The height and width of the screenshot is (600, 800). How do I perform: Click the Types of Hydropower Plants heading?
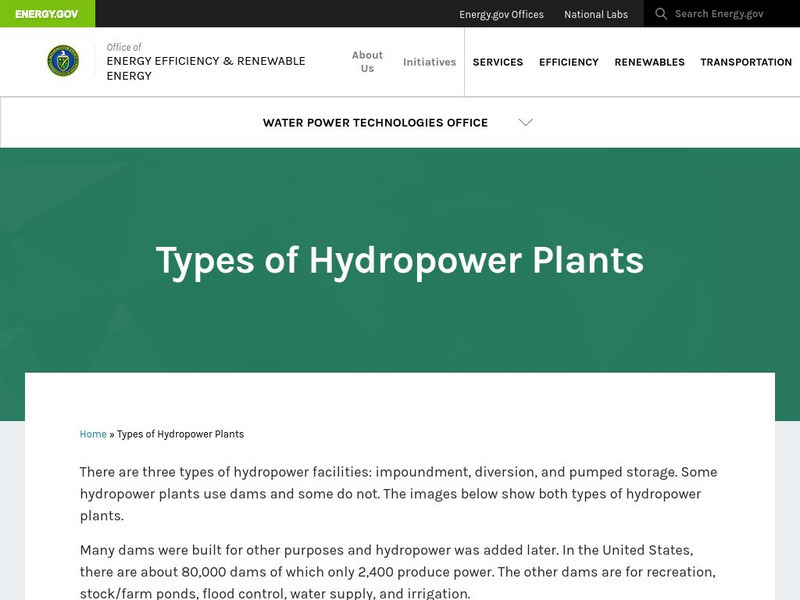(x=399, y=261)
